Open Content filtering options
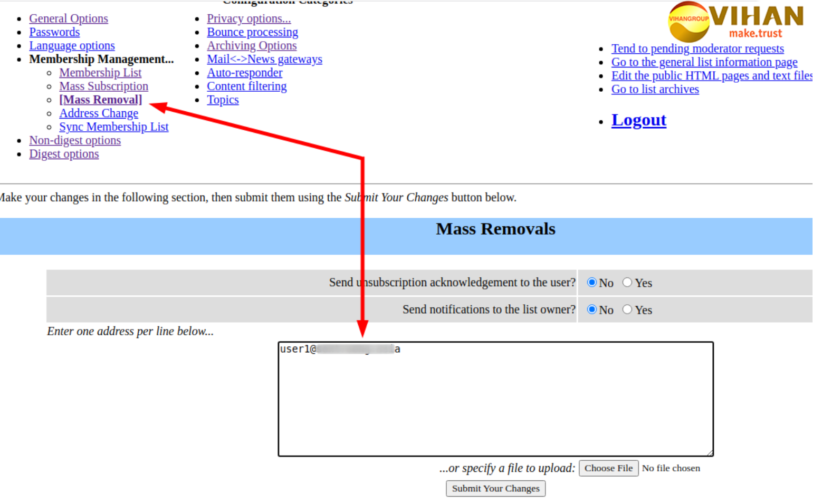 [246, 86]
